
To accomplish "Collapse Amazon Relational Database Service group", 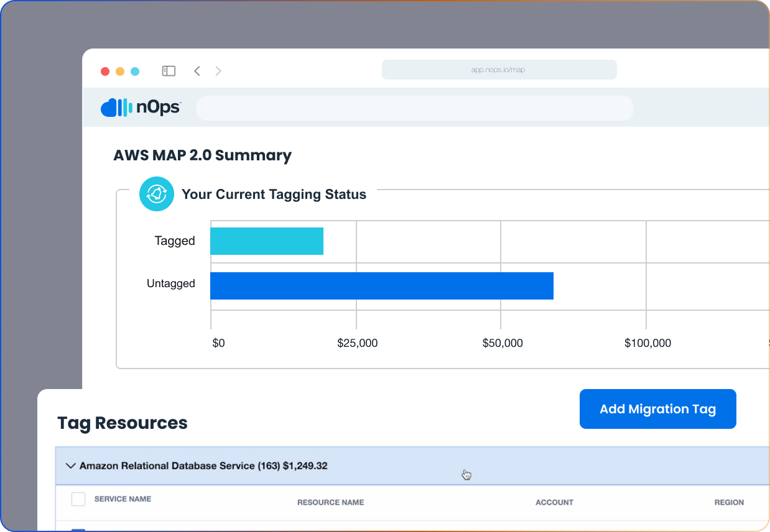I will pyautogui.click(x=71, y=465).
